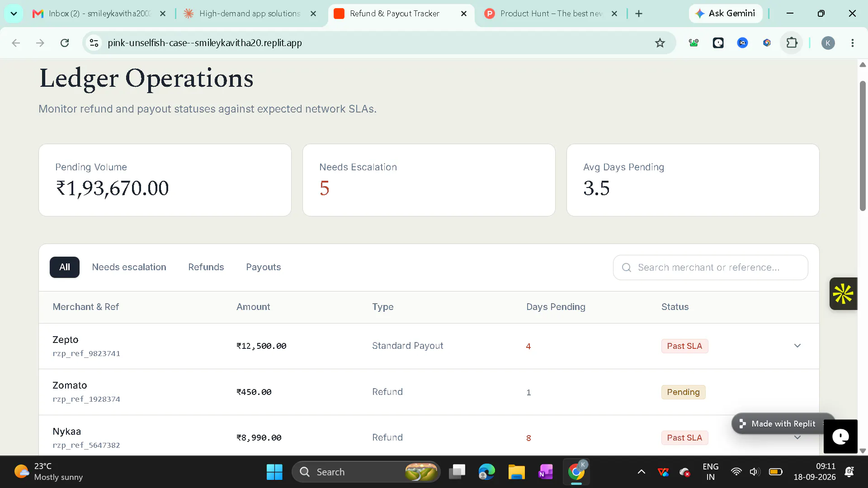Show only Refunds
Image resolution: width=868 pixels, height=488 pixels.
click(x=206, y=267)
